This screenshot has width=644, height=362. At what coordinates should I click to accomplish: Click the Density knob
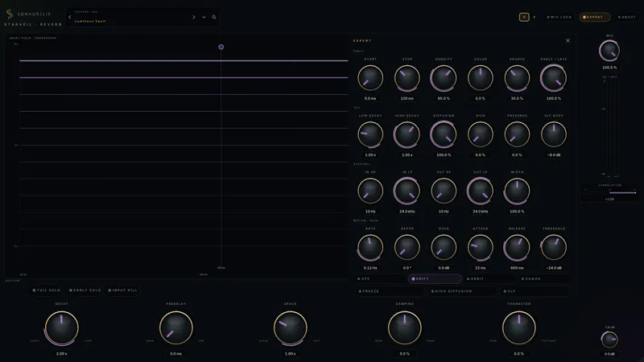coord(444,78)
